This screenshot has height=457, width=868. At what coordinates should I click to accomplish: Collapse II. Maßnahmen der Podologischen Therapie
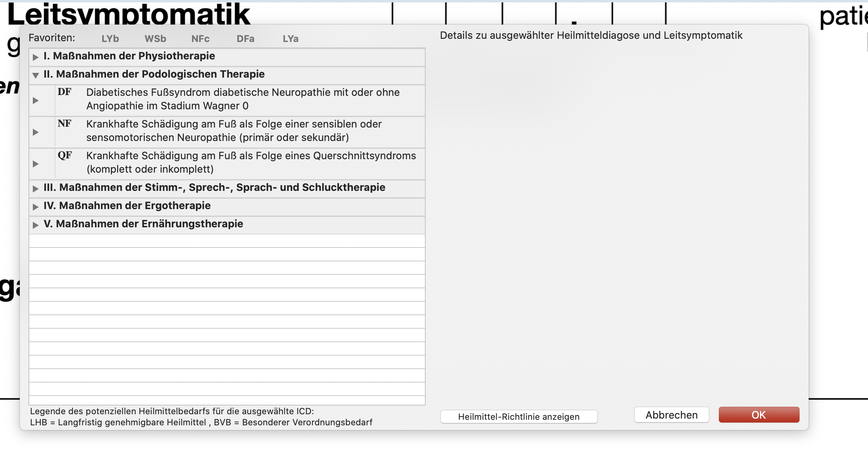click(36, 75)
